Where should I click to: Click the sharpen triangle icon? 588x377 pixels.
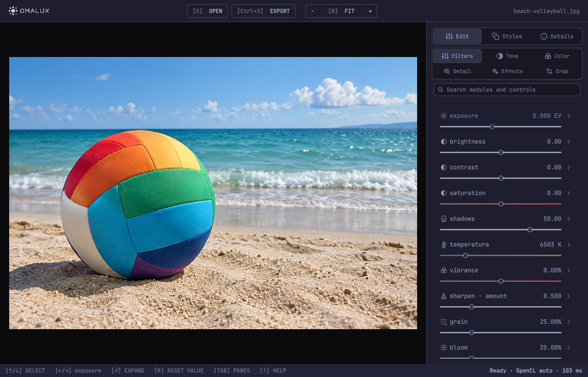pos(443,296)
